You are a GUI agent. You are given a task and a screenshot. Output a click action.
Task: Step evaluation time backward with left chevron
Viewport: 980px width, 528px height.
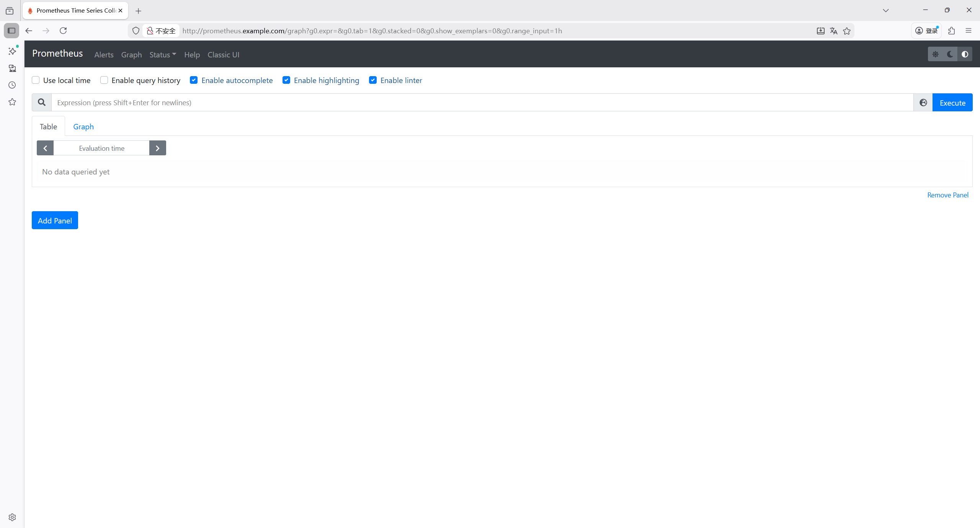pyautogui.click(x=45, y=148)
